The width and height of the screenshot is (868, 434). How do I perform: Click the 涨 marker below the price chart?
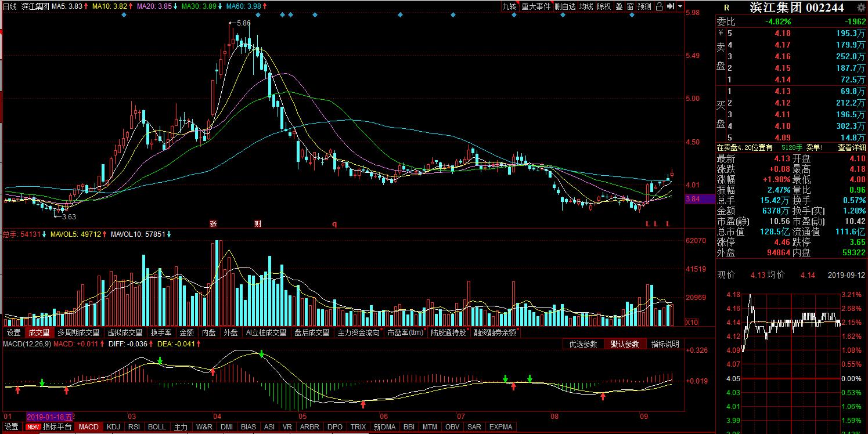click(213, 223)
